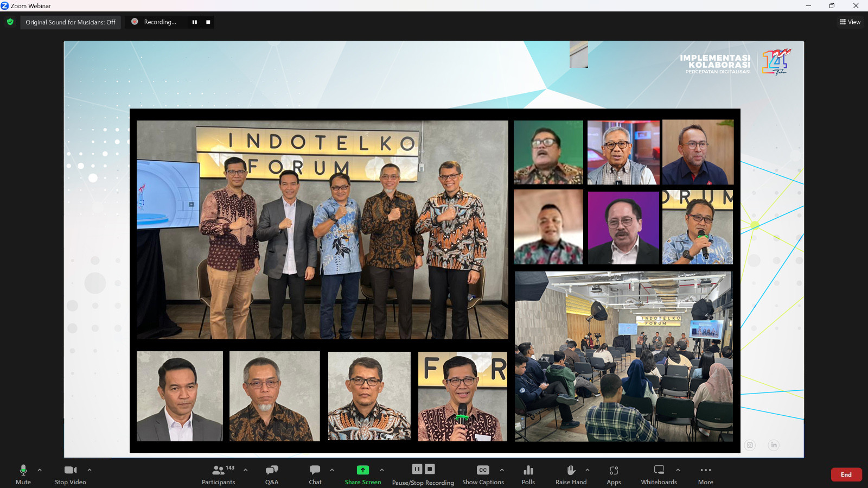Open Whiteboards

[659, 474]
